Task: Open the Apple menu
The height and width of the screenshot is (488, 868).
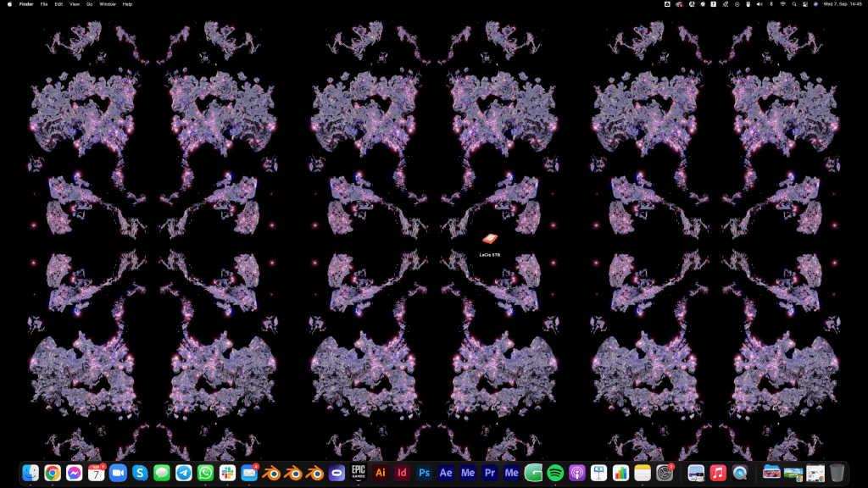Action: click(x=8, y=4)
